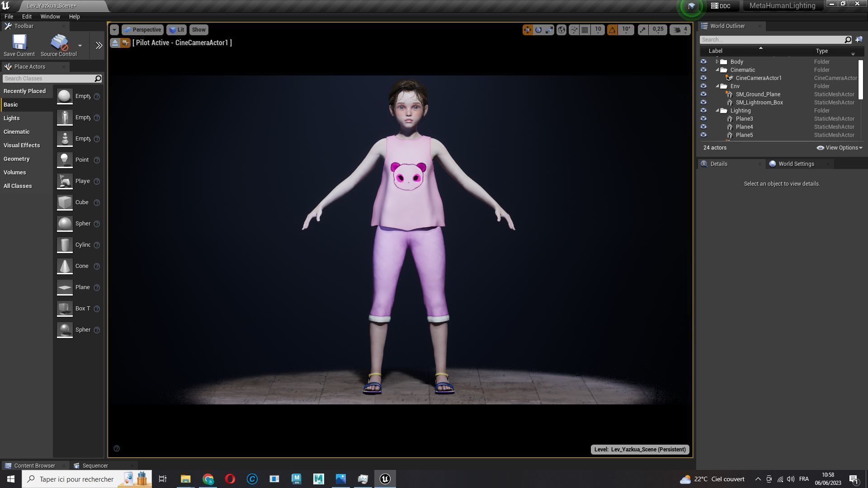
Task: Select the Lights category in Place Actors
Action: (x=12, y=118)
